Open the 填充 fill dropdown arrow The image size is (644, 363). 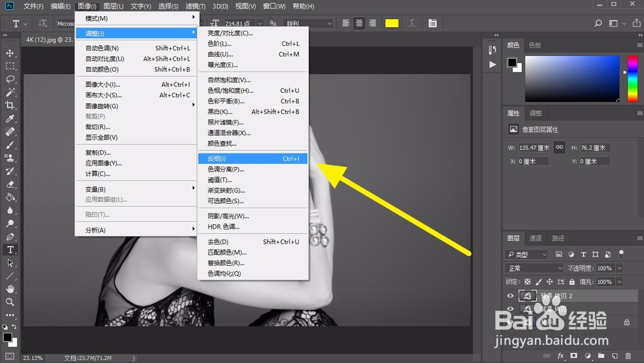pyautogui.click(x=620, y=282)
